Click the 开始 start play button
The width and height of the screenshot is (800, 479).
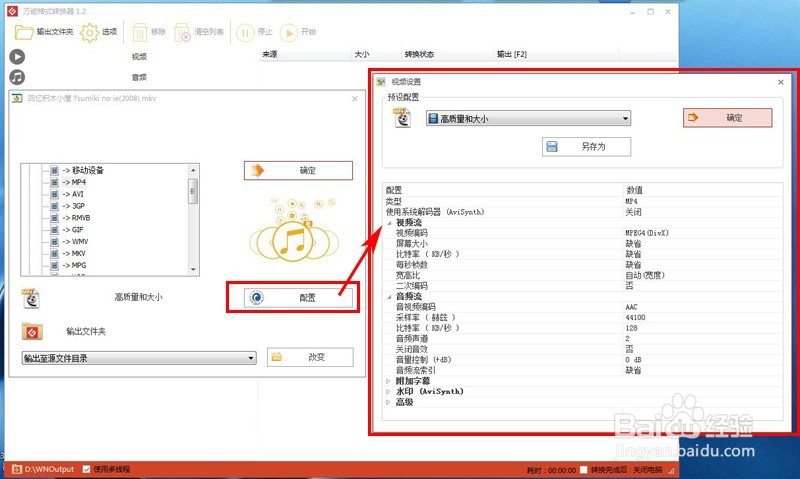coord(298,32)
